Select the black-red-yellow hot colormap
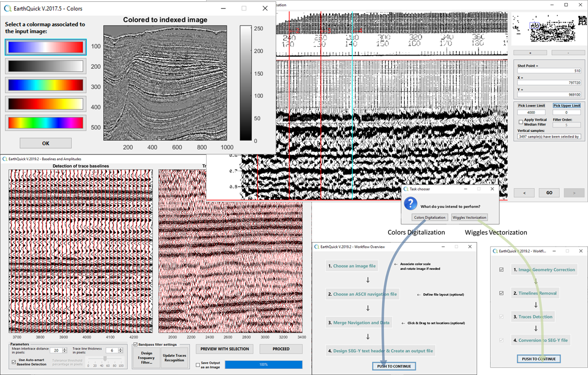Screen dimensions: 588x375 click(x=46, y=104)
